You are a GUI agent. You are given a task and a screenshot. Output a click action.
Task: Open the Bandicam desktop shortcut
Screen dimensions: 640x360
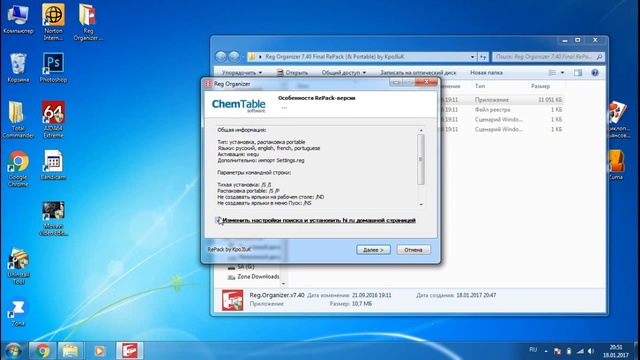click(x=53, y=165)
